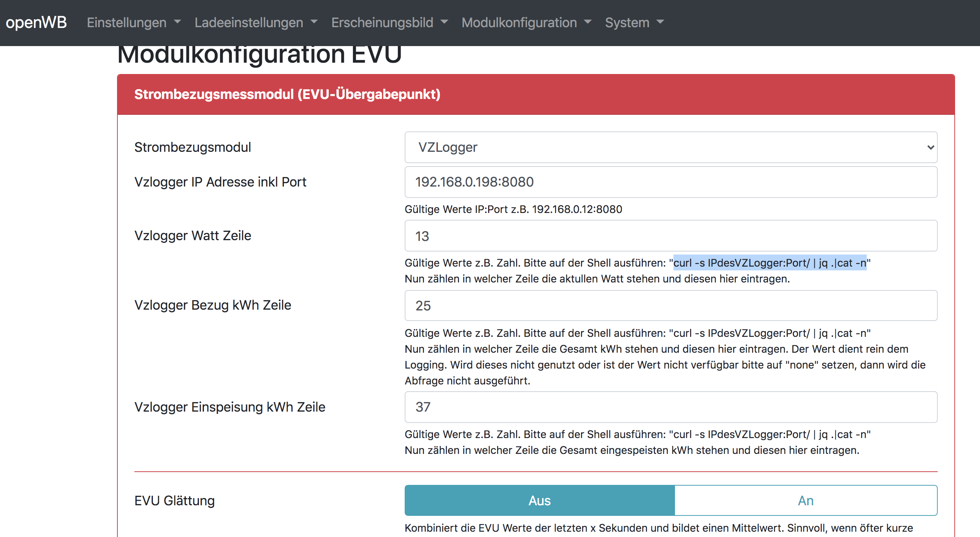This screenshot has height=537, width=980.
Task: Click the Strombezugsmessmodul red panel header
Action: [x=535, y=94]
